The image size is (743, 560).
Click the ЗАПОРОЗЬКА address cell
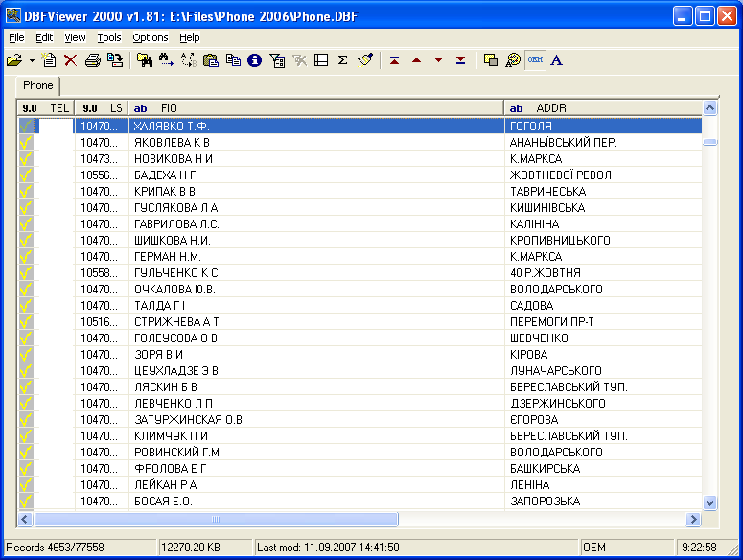click(x=603, y=502)
